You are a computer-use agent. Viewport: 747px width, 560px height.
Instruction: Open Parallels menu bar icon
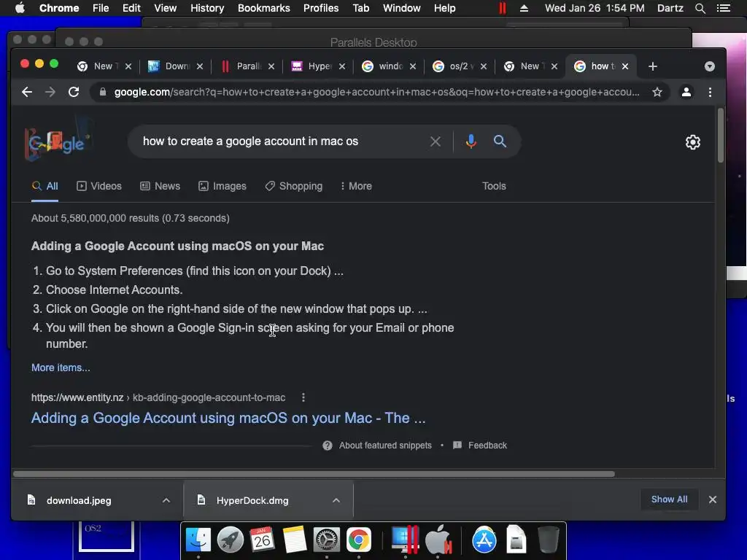tap(502, 8)
